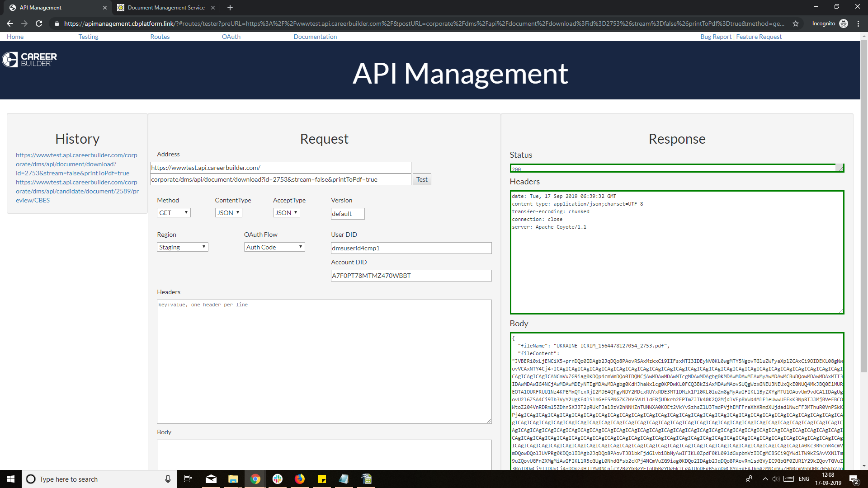
Task: Close the Document Management Service tab
Action: point(213,8)
